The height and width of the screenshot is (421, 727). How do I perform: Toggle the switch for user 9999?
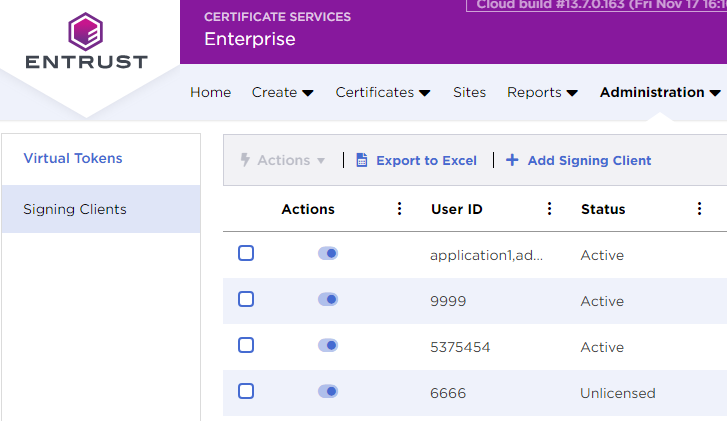click(328, 300)
